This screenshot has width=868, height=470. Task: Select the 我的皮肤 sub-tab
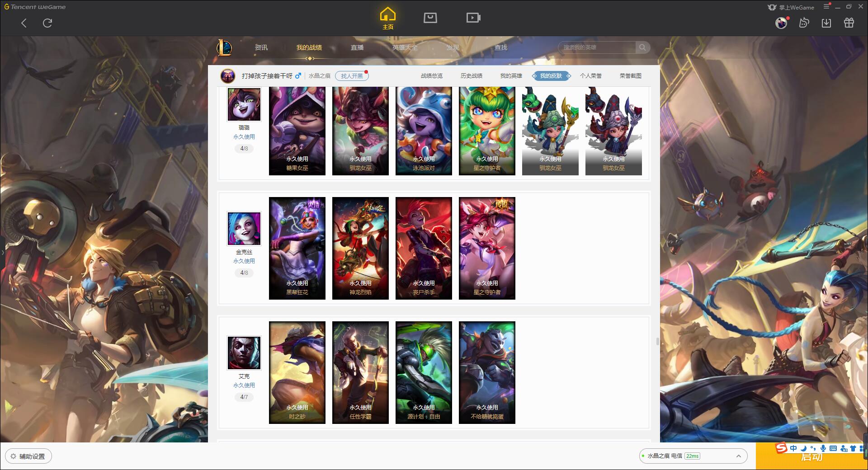551,76
